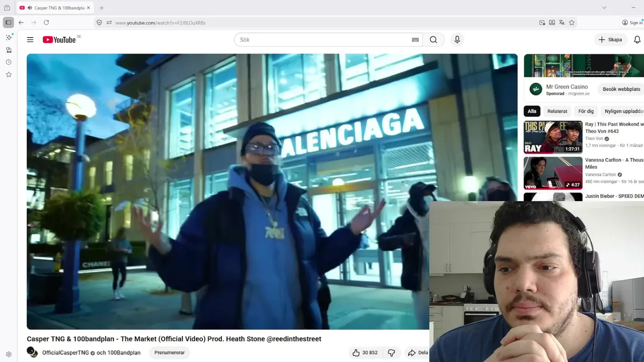Viewport: 644px width, 362px height.
Task: Toggle the browser sidebar panel button
Action: point(9,23)
